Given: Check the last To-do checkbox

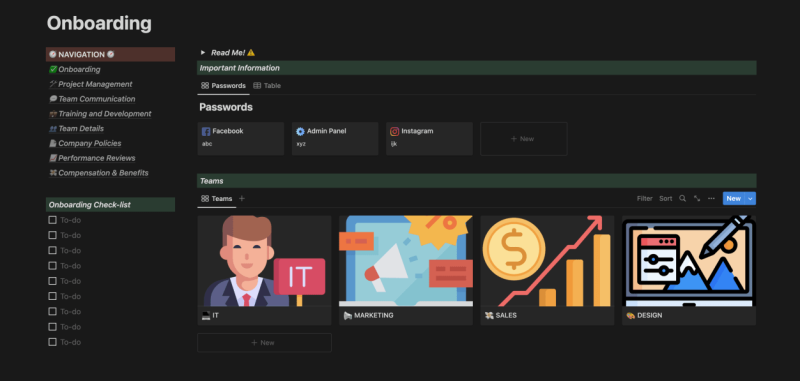Looking at the screenshot, I should click(52, 342).
